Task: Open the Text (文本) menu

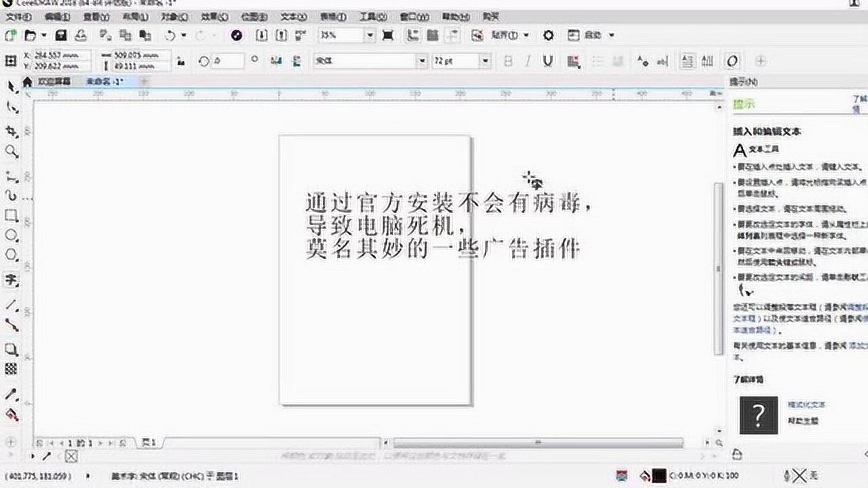Action: [x=293, y=16]
